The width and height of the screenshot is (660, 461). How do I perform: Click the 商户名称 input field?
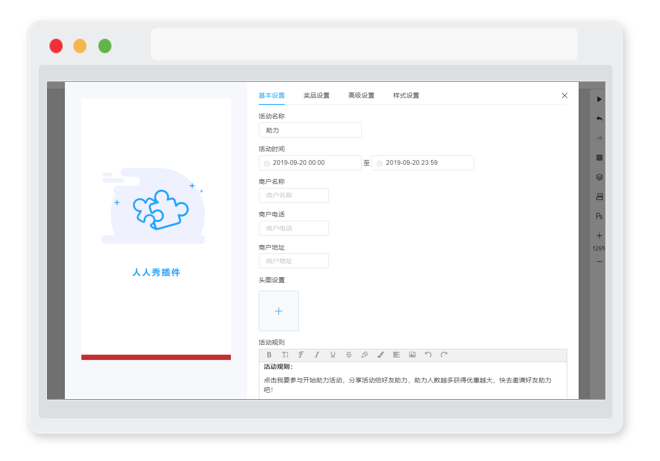[294, 195]
